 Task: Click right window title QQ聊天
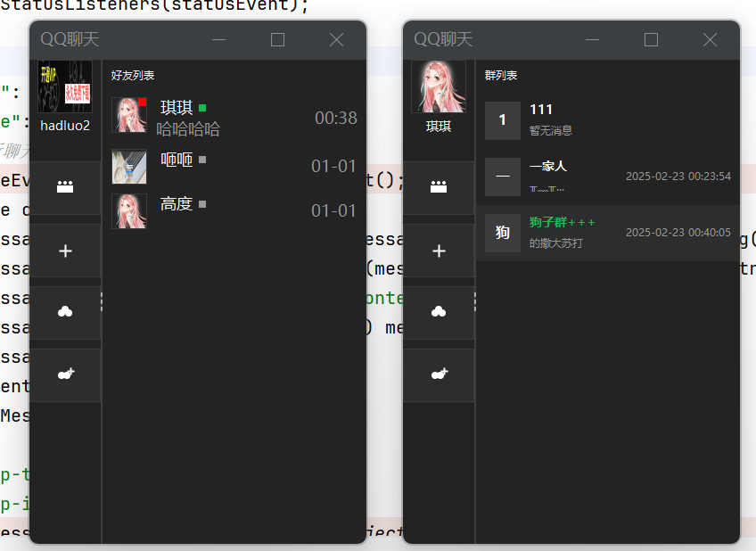[x=444, y=39]
